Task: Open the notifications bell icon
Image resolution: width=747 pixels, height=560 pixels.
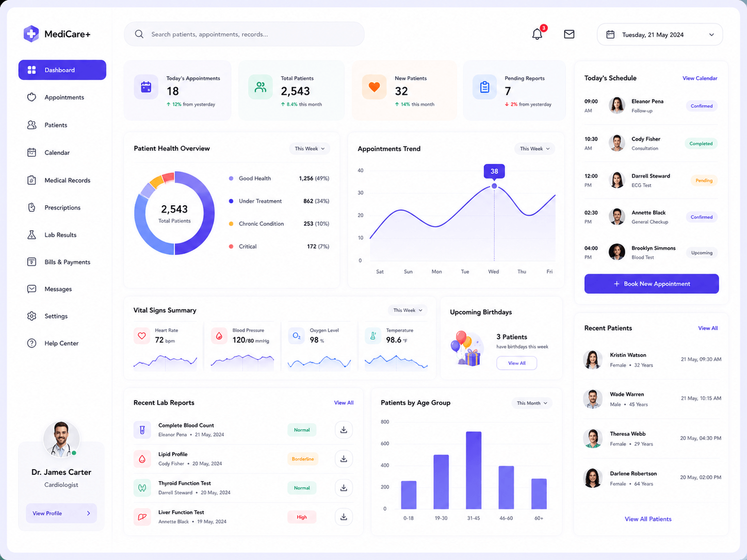Action: pyautogui.click(x=537, y=34)
